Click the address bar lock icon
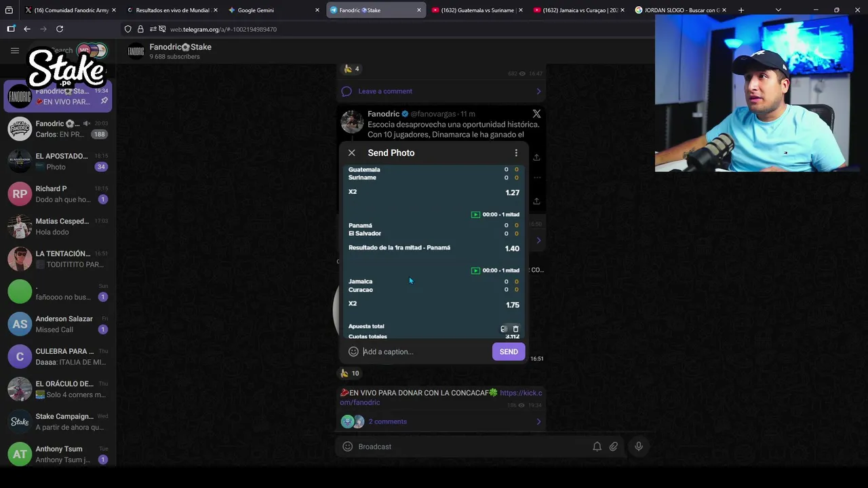The image size is (868, 488). coord(140,29)
